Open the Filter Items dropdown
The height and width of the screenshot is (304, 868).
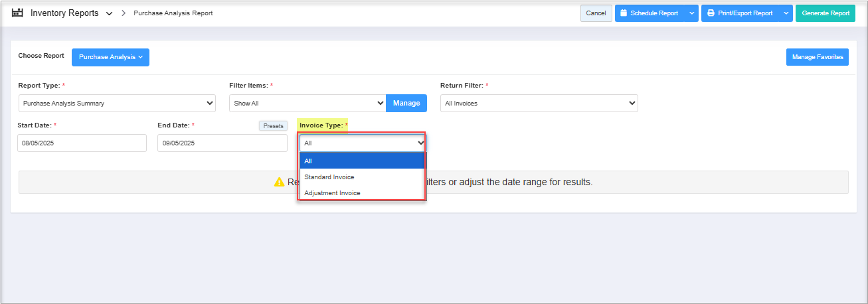(307, 103)
